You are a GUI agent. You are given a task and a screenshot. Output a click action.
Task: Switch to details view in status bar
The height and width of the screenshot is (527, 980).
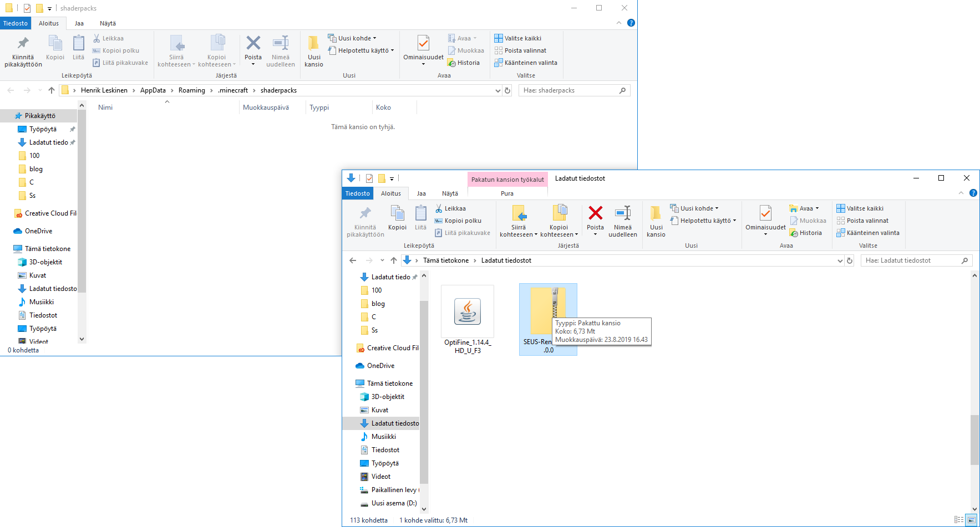pyautogui.click(x=959, y=520)
